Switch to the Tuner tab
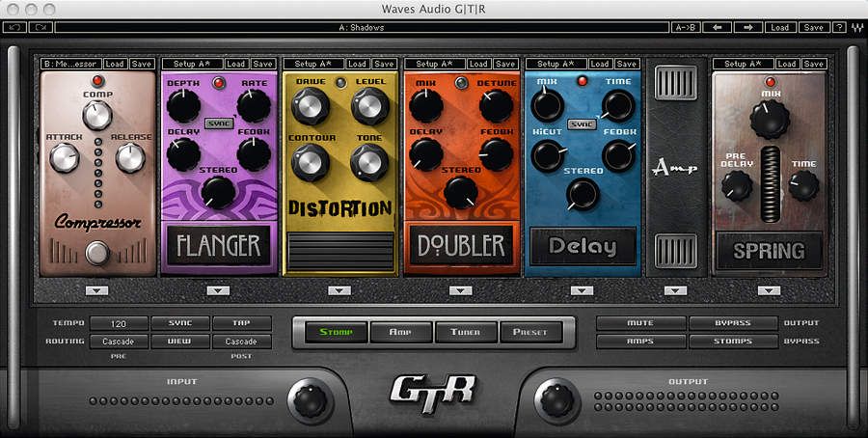The width and height of the screenshot is (868, 438). coord(466,332)
